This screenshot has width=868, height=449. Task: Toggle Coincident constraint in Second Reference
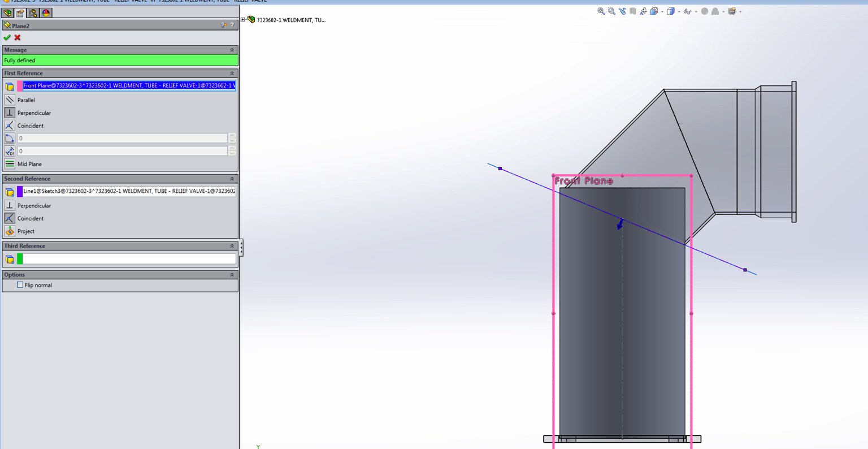pyautogui.click(x=10, y=218)
